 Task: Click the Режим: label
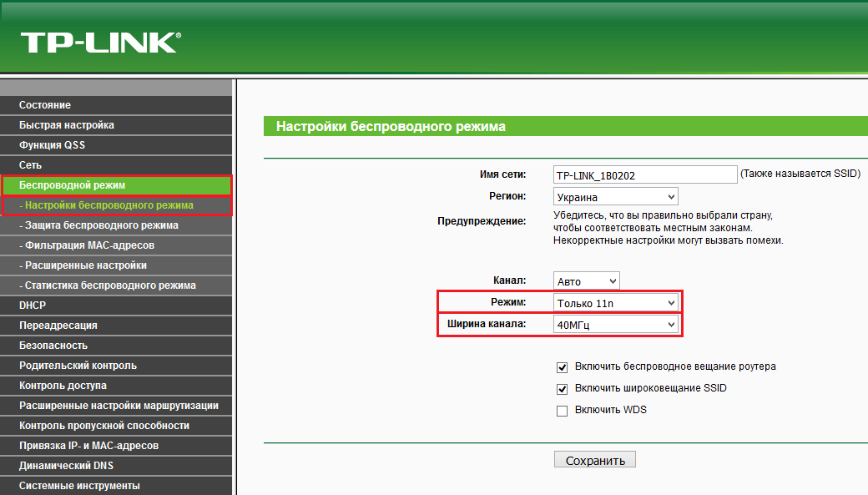(508, 302)
